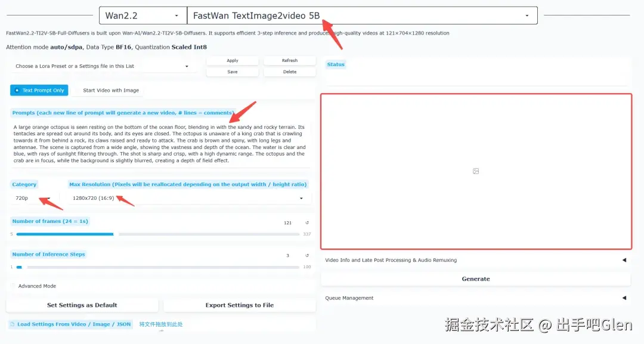Click the Refresh button
Screen dimensions: 644x344
[x=290, y=60]
